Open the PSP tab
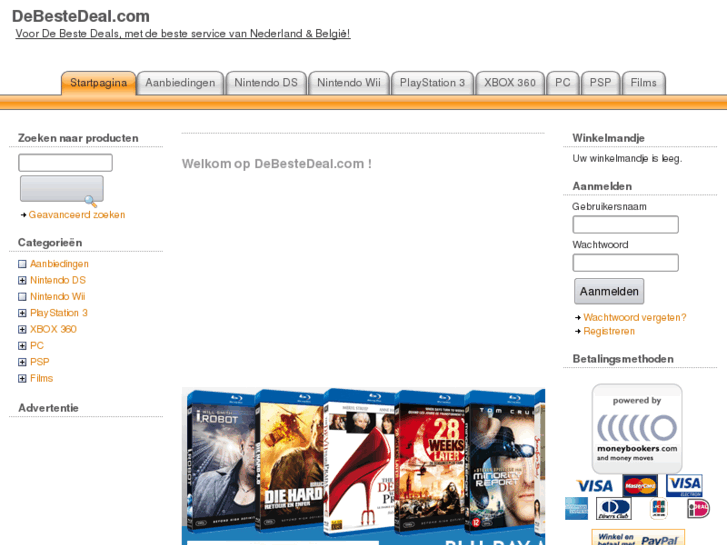Image resolution: width=727 pixels, height=545 pixels. tap(600, 83)
